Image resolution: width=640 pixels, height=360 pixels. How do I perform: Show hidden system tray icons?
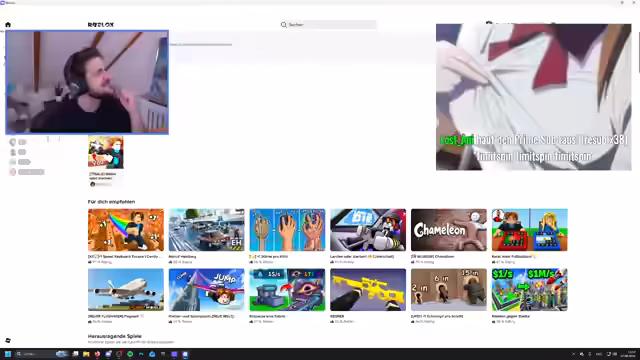573,354
